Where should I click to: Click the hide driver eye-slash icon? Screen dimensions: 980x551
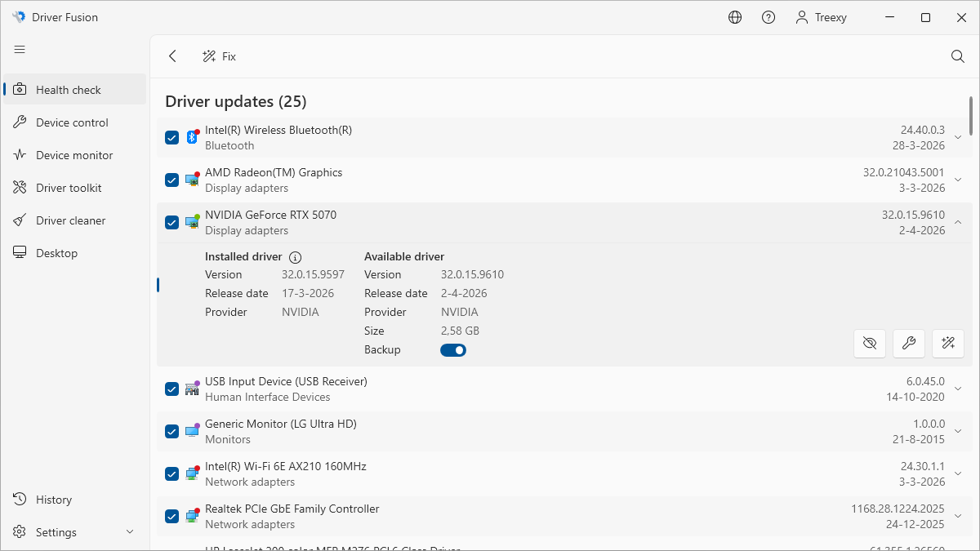[x=870, y=344]
